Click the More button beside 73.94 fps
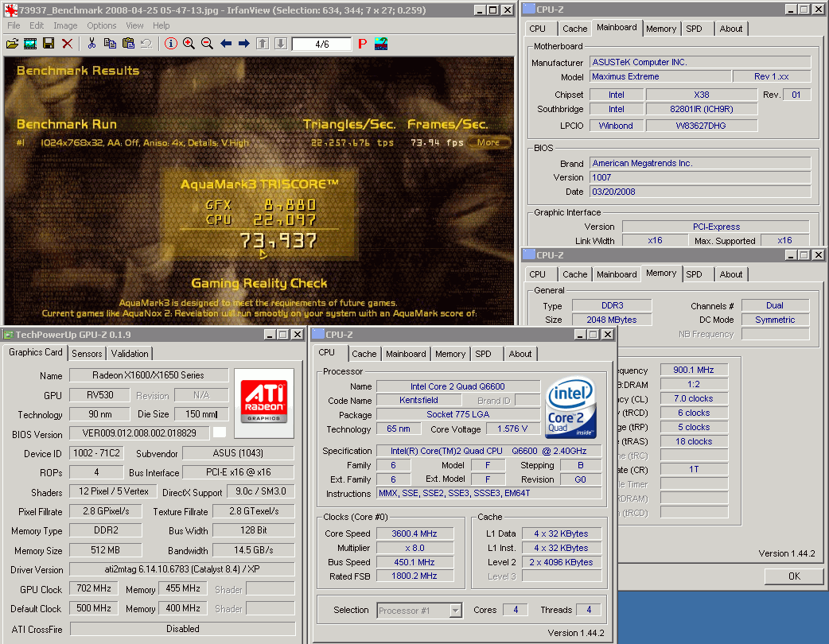Viewport: 829px width, 644px height. [488, 142]
